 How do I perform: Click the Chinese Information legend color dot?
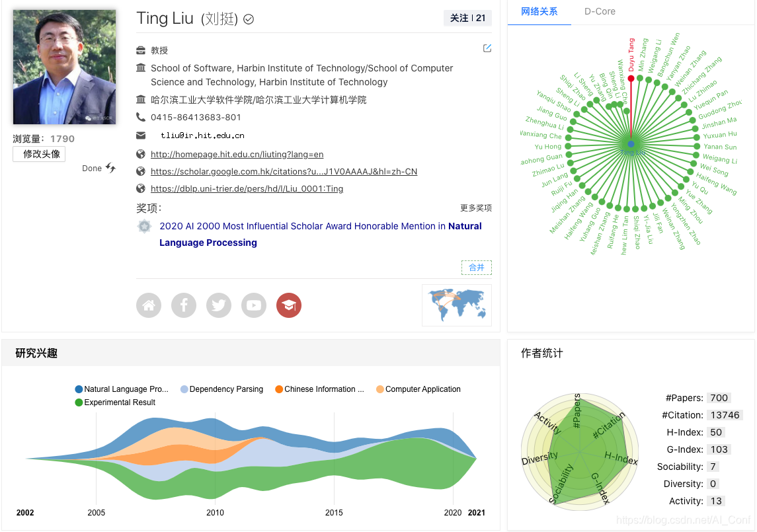pos(279,389)
